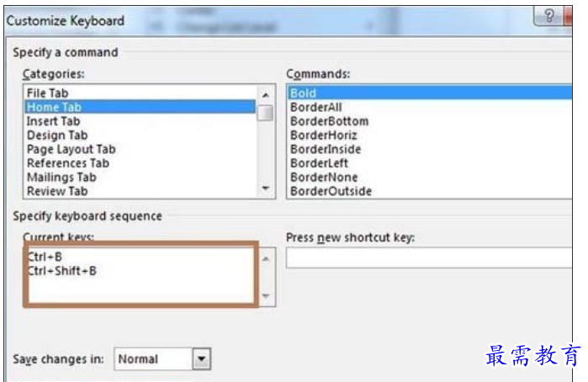Select Ctrl+Shift+B in Current keys
Image resolution: width=588 pixels, height=382 pixels.
[62, 271]
